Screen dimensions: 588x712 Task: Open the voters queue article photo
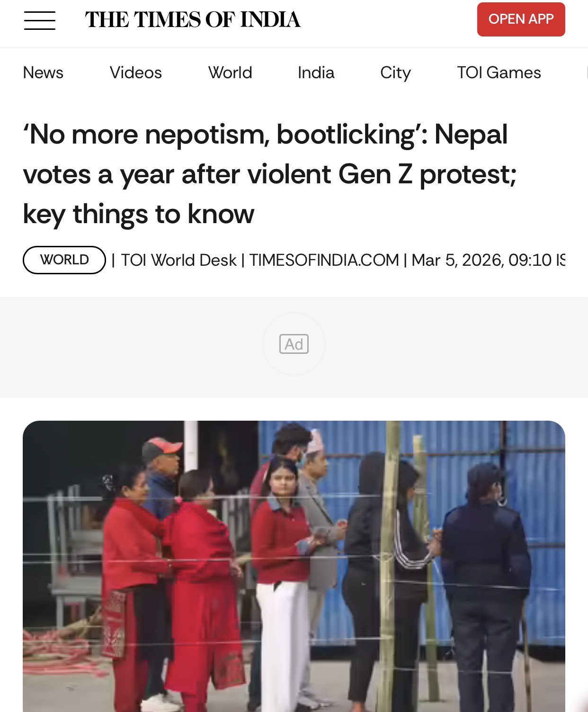(294, 566)
